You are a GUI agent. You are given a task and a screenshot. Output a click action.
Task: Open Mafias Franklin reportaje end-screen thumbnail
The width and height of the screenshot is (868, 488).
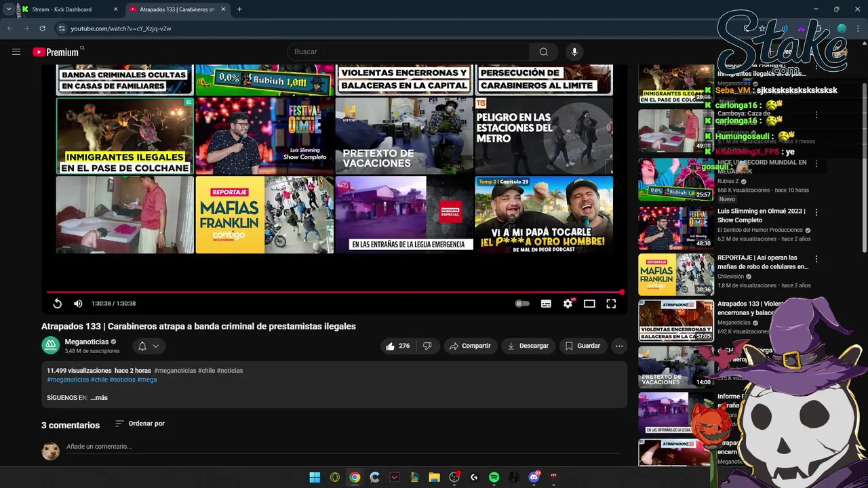pos(264,215)
